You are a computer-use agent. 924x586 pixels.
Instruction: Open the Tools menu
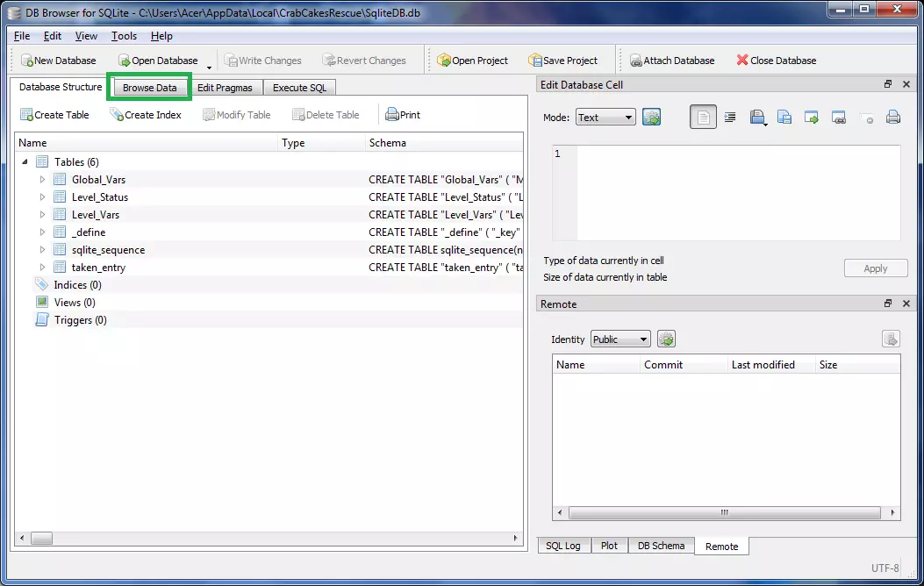pos(124,36)
